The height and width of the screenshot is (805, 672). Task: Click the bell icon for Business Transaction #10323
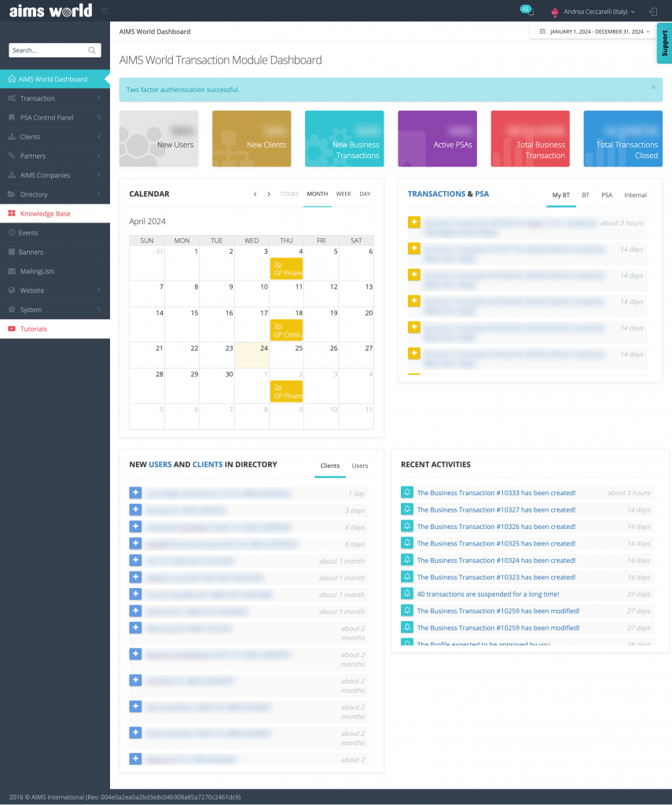pyautogui.click(x=407, y=576)
